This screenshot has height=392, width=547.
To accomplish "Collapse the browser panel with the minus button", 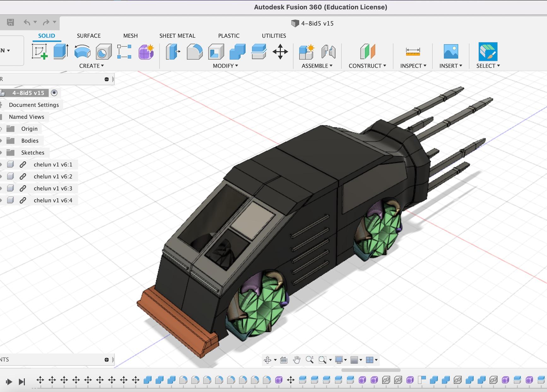I will point(107,79).
